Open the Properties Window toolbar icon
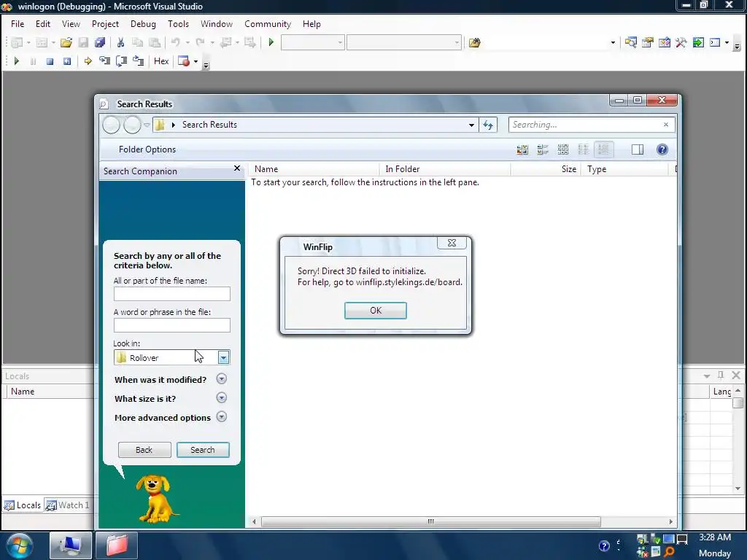The image size is (747, 560). click(648, 42)
